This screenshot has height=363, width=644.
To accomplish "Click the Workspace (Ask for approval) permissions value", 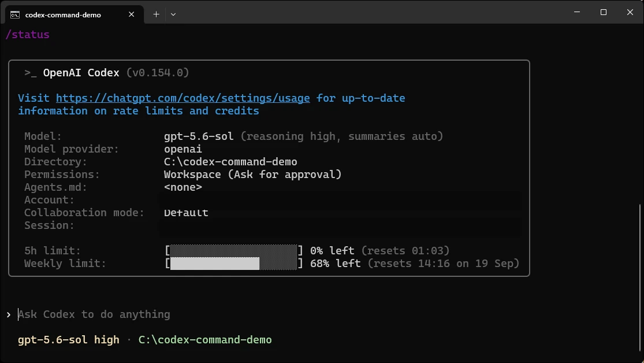I will (x=252, y=175).
